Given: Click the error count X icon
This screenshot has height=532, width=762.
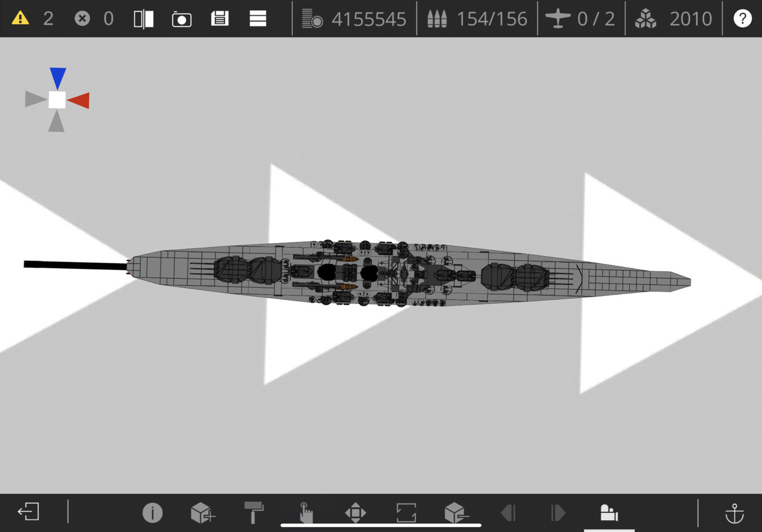Looking at the screenshot, I should click(82, 19).
